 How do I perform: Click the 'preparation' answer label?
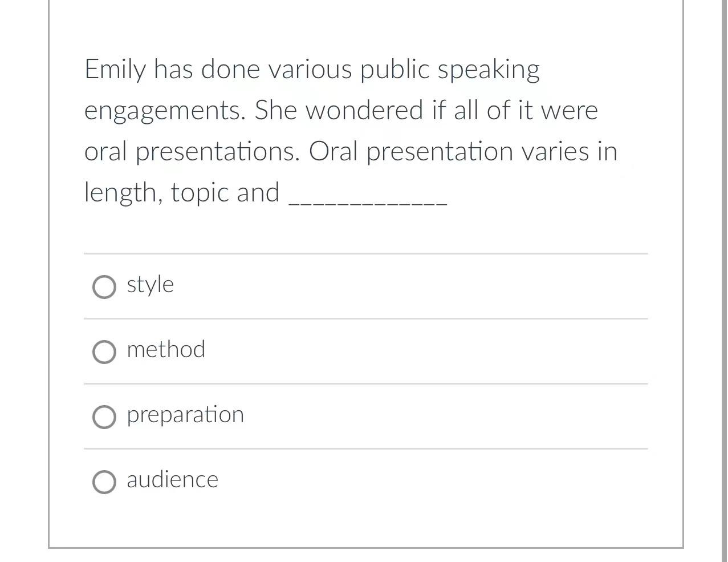tap(185, 415)
